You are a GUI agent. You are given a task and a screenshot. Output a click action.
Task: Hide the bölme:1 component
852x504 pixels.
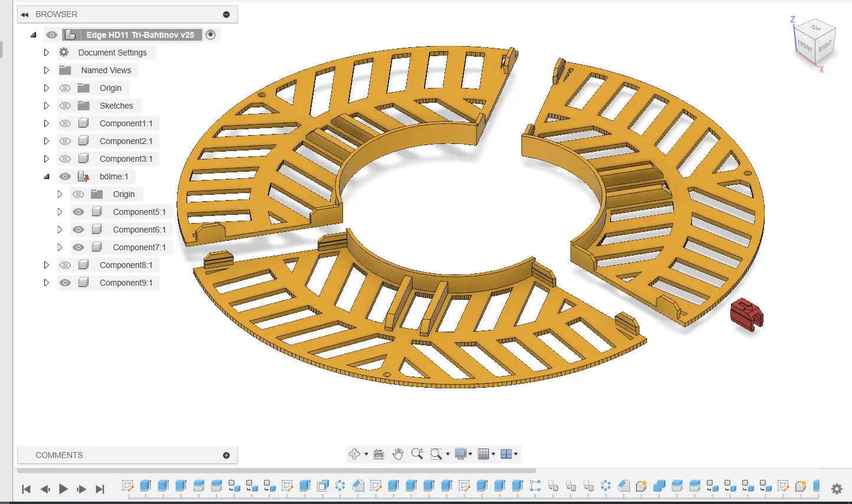tap(65, 176)
